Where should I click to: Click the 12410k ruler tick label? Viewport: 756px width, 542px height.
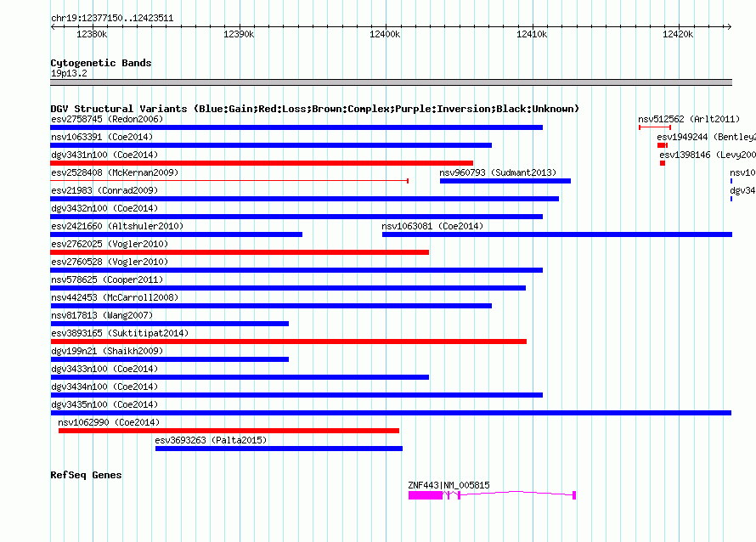tap(531, 34)
